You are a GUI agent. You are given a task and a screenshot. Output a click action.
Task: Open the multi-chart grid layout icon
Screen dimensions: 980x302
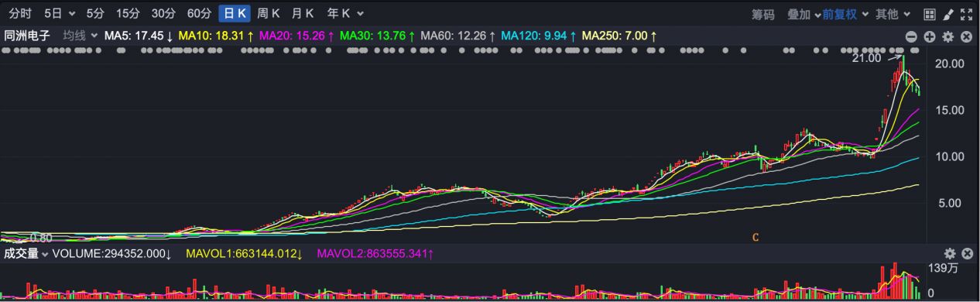pyautogui.click(x=930, y=14)
